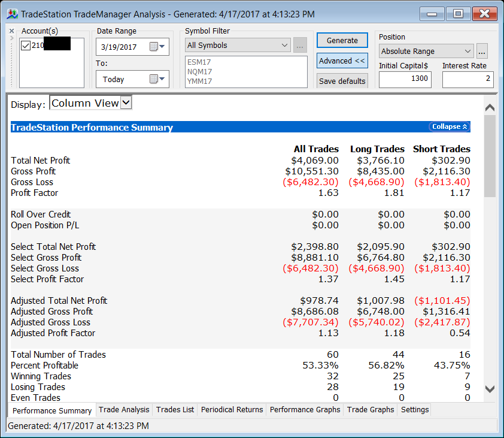Click the ($1,101.45) adjusted short value

coord(442,301)
